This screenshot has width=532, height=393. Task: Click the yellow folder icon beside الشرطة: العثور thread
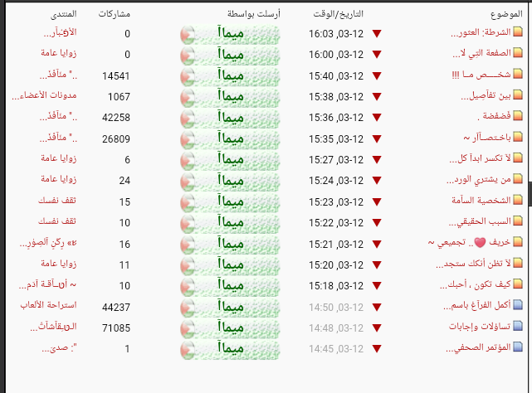tap(518, 32)
